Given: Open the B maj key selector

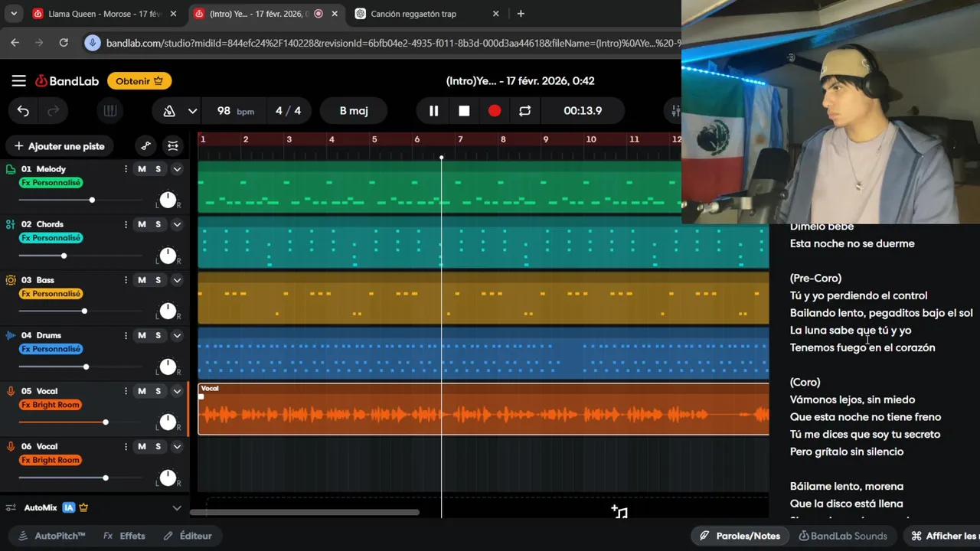Looking at the screenshot, I should click(354, 111).
